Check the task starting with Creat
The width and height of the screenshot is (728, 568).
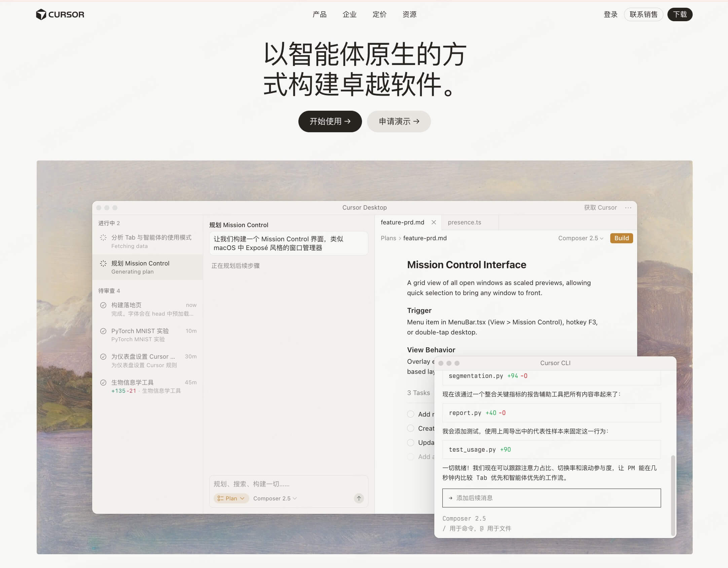point(411,428)
